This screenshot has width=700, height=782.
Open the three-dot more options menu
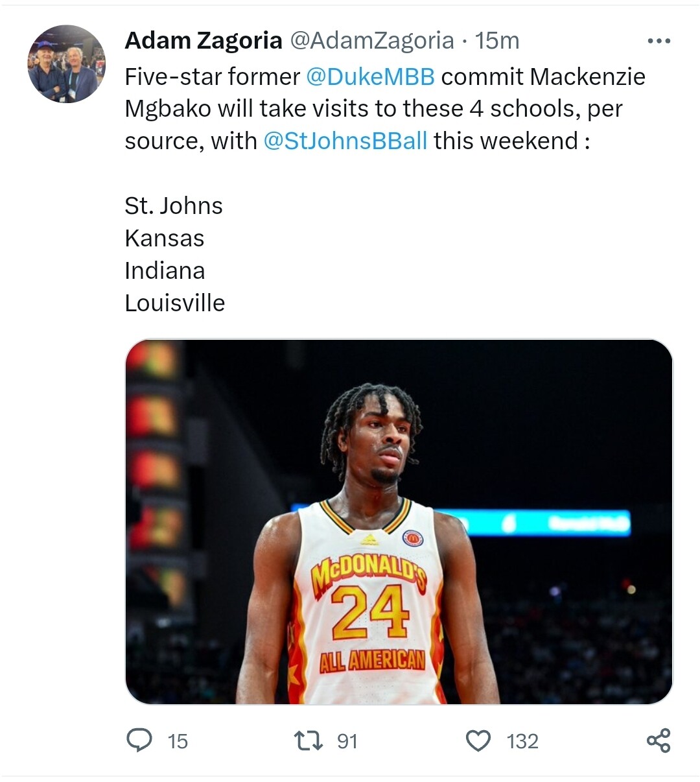659,41
